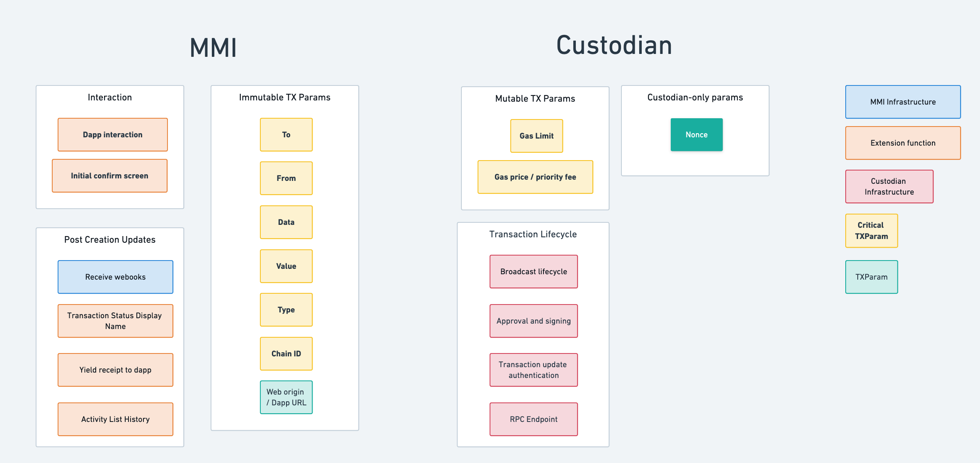Click the Initial confirm screen box
980x463 pixels.
[109, 175]
